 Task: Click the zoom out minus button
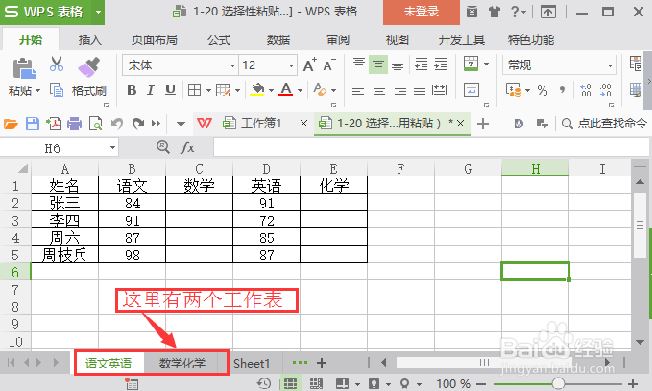[481, 384]
